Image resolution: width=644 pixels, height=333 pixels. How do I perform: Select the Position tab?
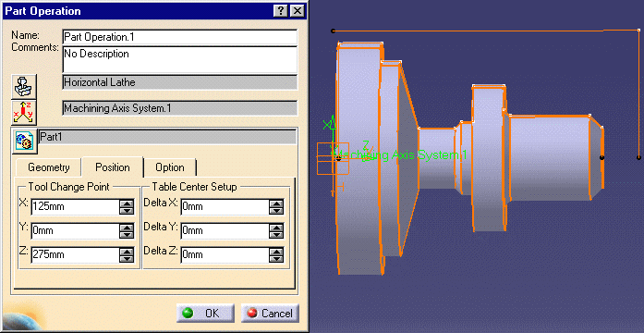click(113, 166)
